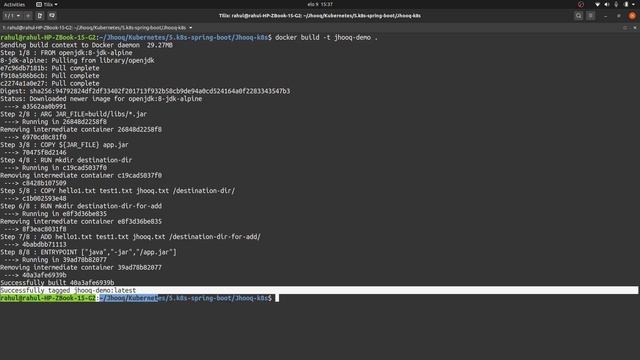Click 'Removing intermediate container 39ad78b82077' line
This screenshot has width=640, height=360.
point(81,268)
